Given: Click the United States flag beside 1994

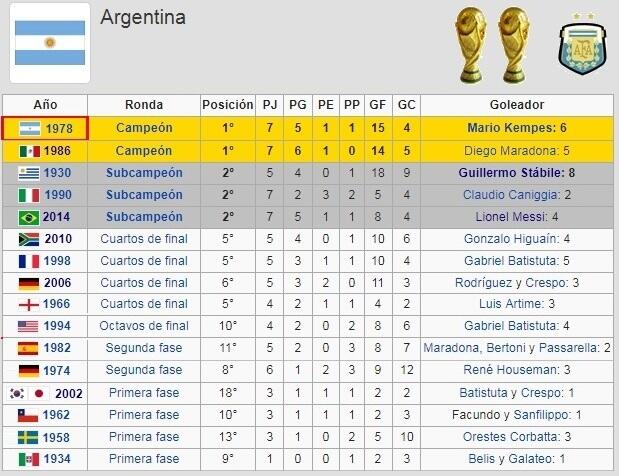Looking at the screenshot, I should click(29, 327).
